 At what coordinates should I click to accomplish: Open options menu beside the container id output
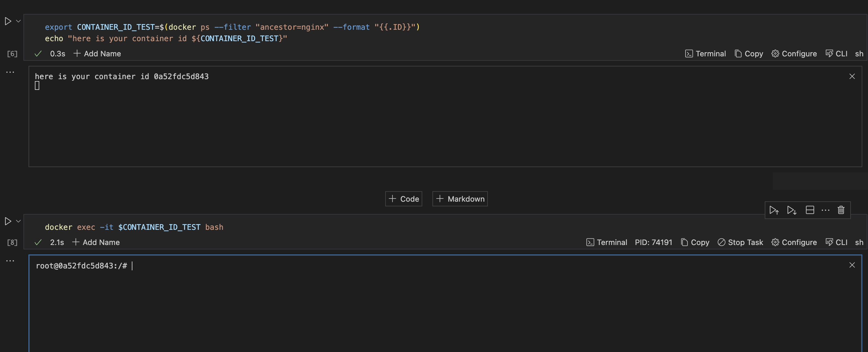click(x=10, y=72)
